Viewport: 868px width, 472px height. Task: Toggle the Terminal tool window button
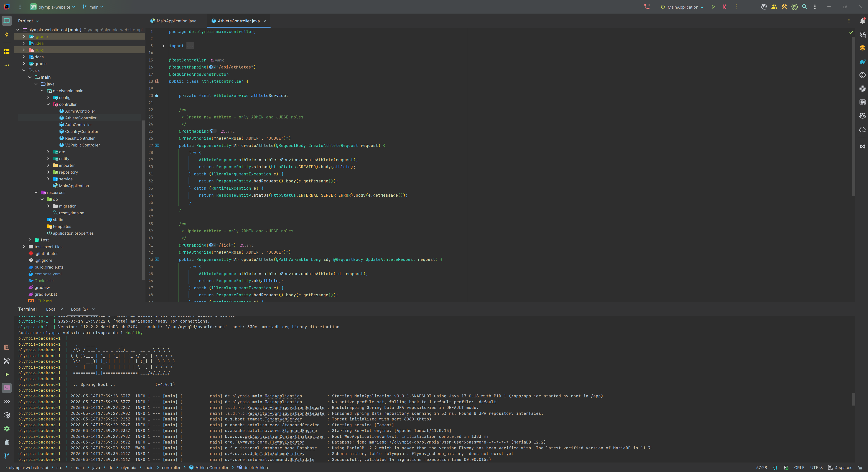click(x=7, y=388)
